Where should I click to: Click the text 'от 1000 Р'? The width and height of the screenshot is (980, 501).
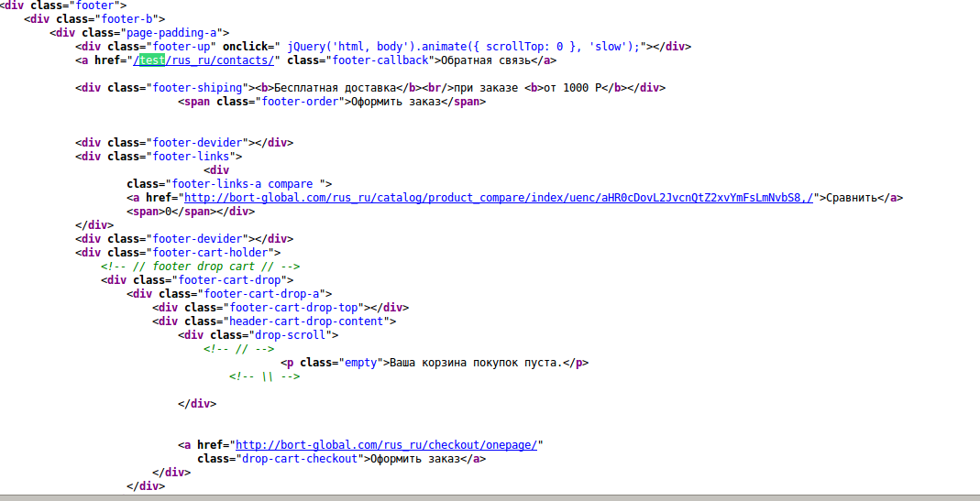coord(572,87)
